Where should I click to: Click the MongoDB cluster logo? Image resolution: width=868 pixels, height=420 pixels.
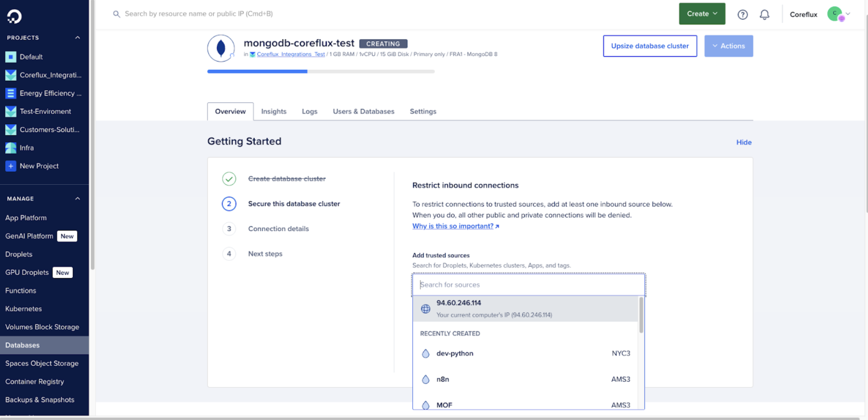tap(220, 48)
